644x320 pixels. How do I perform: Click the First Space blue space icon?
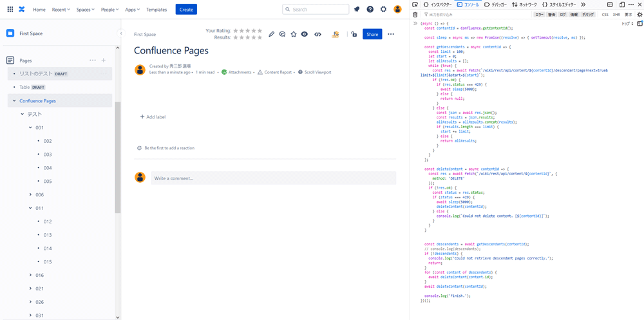click(10, 33)
